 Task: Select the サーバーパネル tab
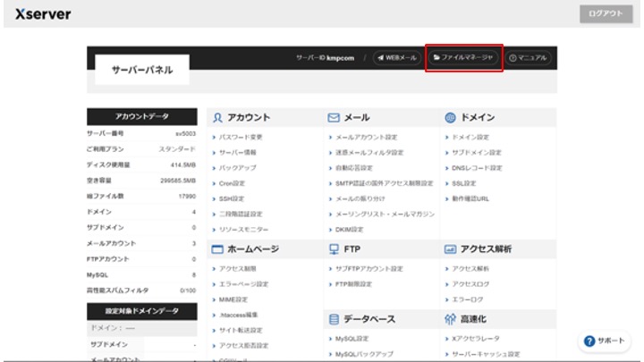[142, 70]
